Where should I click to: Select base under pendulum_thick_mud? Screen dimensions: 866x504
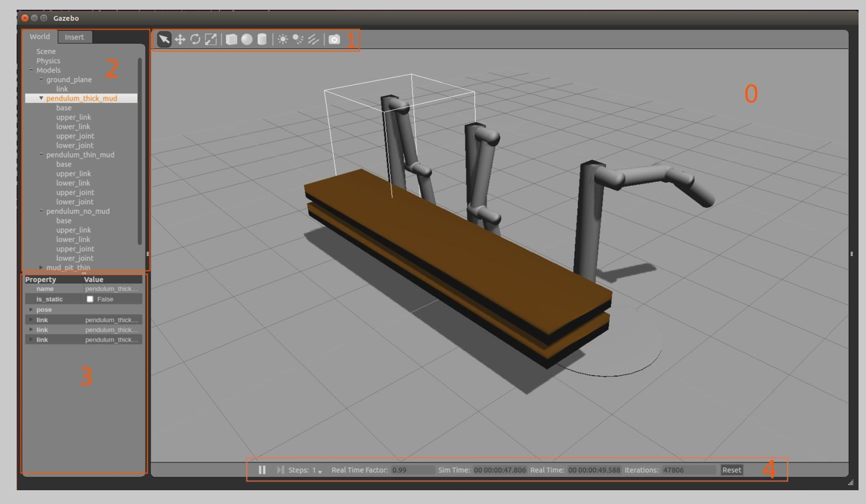click(64, 108)
